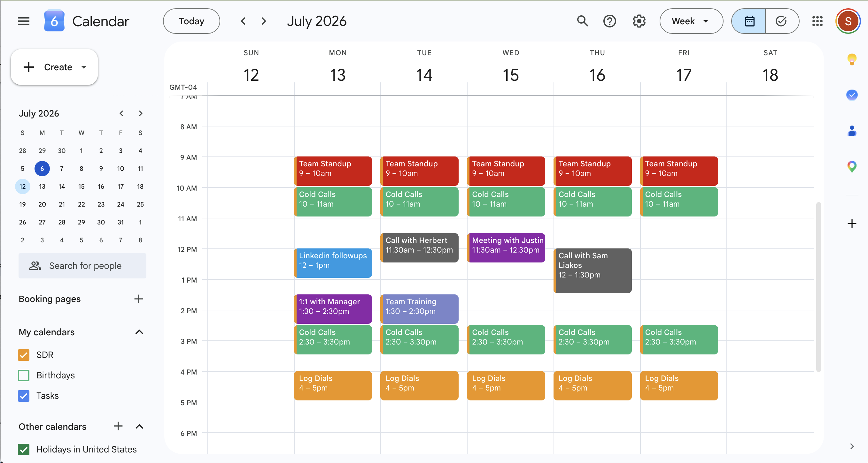Screen dimensions: 868x463
Task: Uncheck the Tasks calendar checkbox
Action: tap(24, 396)
